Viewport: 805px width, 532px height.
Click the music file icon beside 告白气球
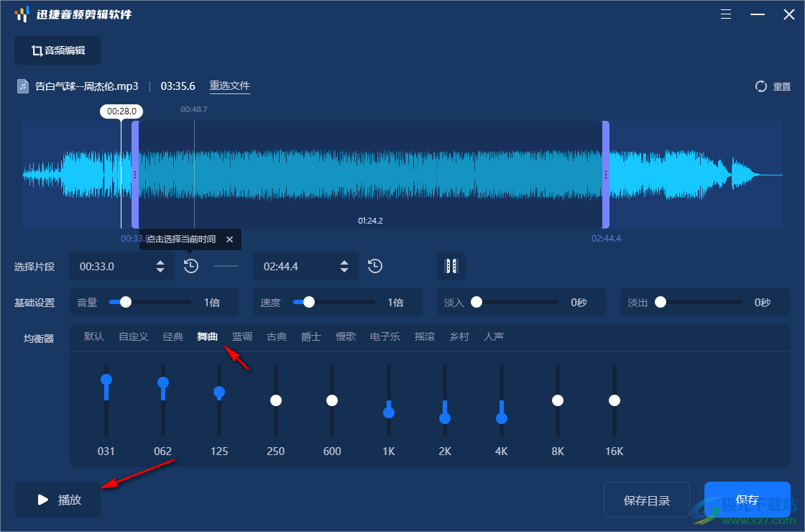coord(23,86)
